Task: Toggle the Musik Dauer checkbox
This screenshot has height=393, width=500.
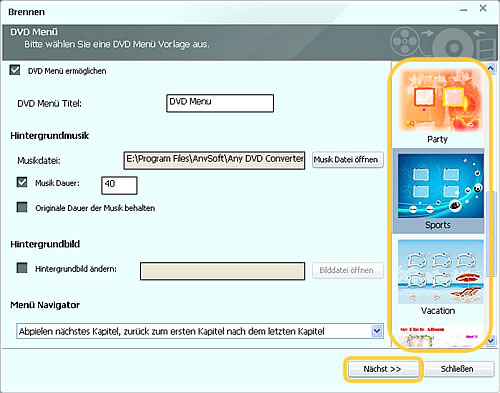Action: (22, 182)
